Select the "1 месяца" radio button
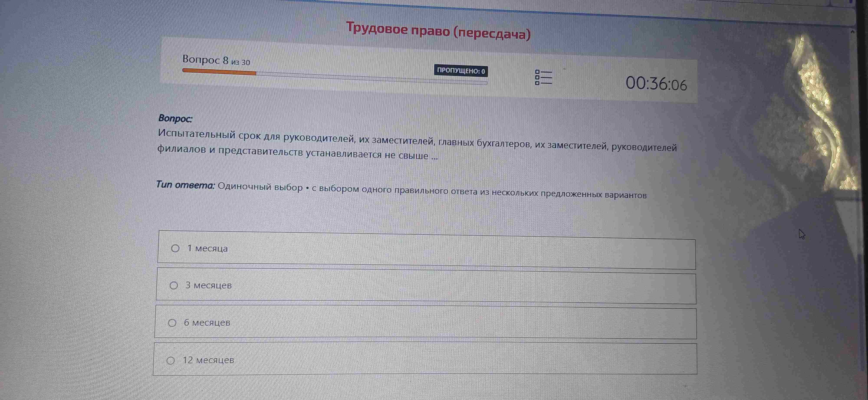The image size is (868, 400). pos(175,249)
